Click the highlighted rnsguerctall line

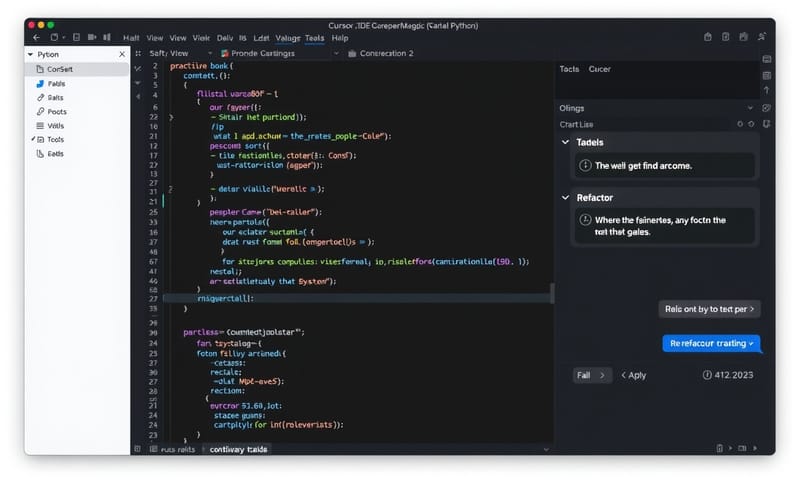(356, 298)
